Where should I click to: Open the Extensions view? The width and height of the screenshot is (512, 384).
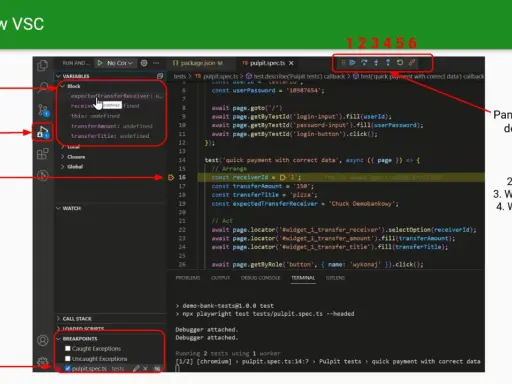43,154
